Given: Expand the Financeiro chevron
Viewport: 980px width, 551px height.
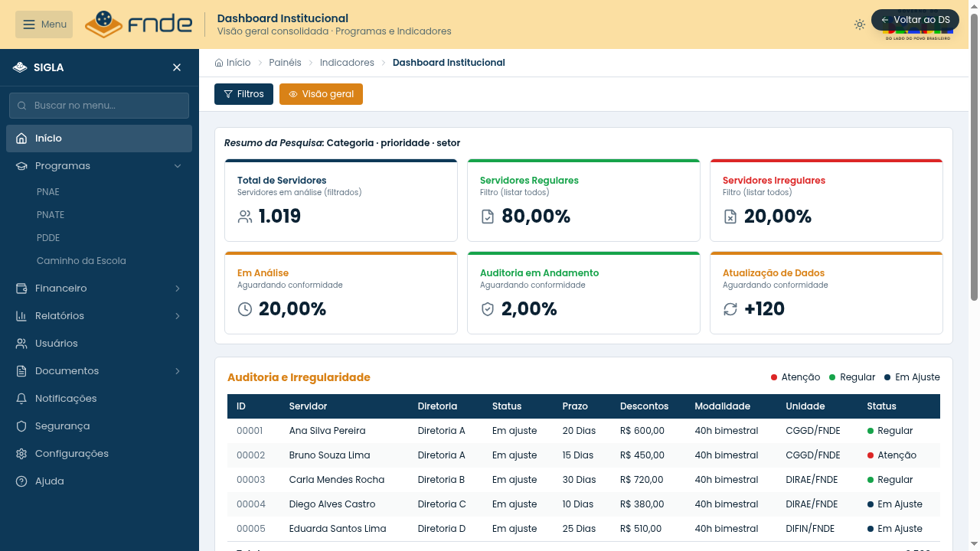Looking at the screenshot, I should tap(178, 289).
